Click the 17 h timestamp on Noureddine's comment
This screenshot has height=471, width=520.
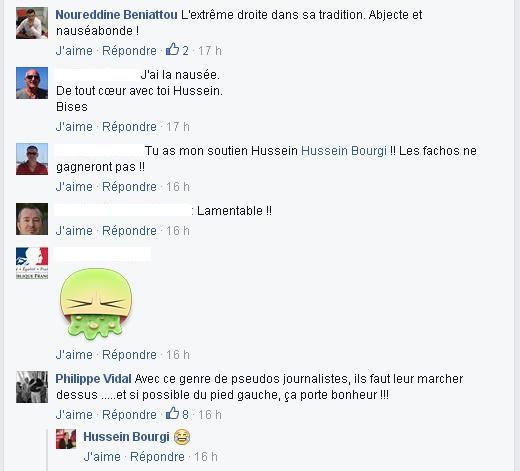(x=210, y=51)
